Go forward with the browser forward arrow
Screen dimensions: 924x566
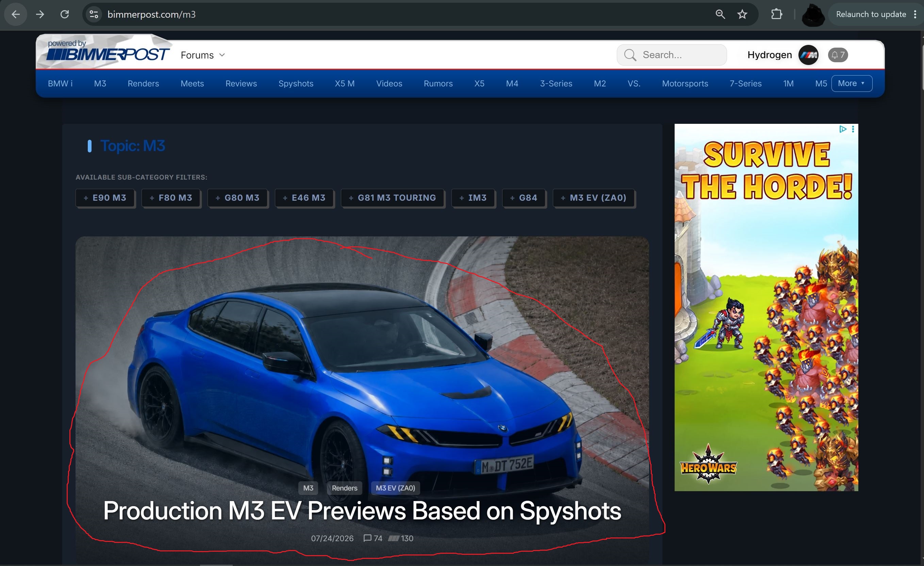[40, 14]
